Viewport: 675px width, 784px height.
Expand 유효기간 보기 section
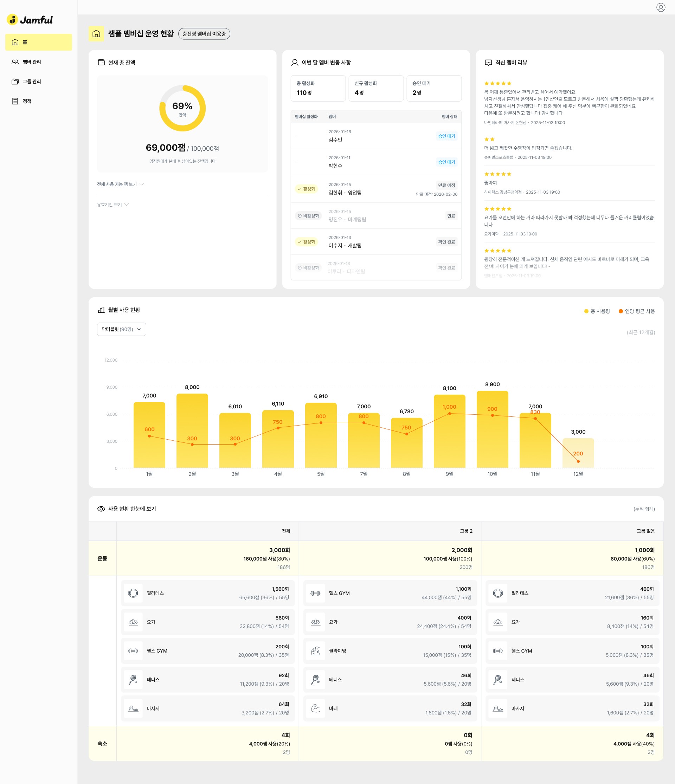click(x=113, y=205)
